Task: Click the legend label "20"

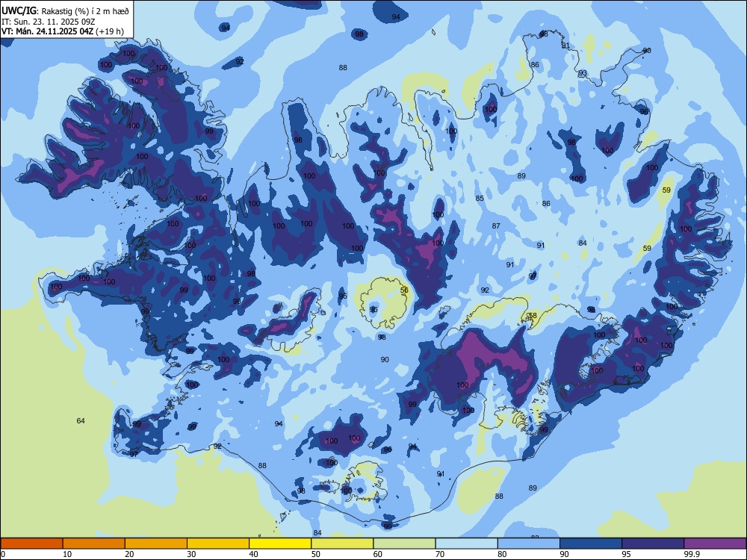Action: (x=129, y=554)
